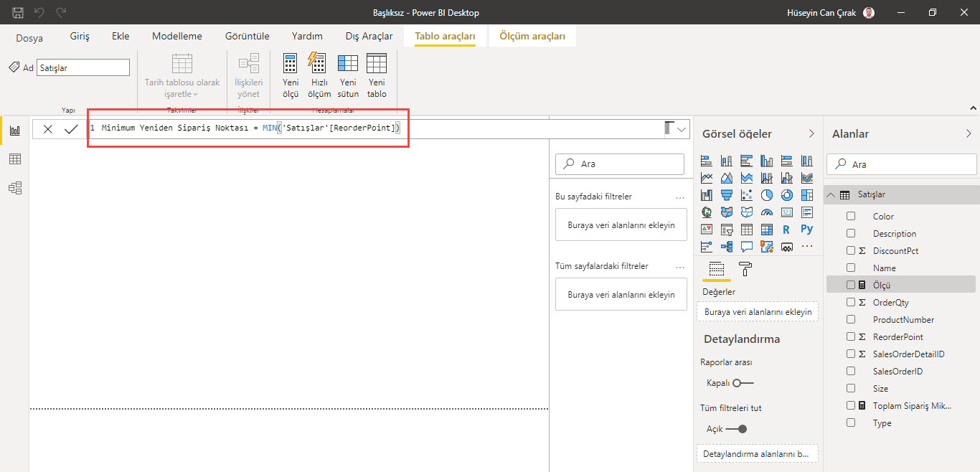Toggle the Tüm filtreleri tut switch
Image resolution: width=980 pixels, height=472 pixels.
(x=736, y=429)
